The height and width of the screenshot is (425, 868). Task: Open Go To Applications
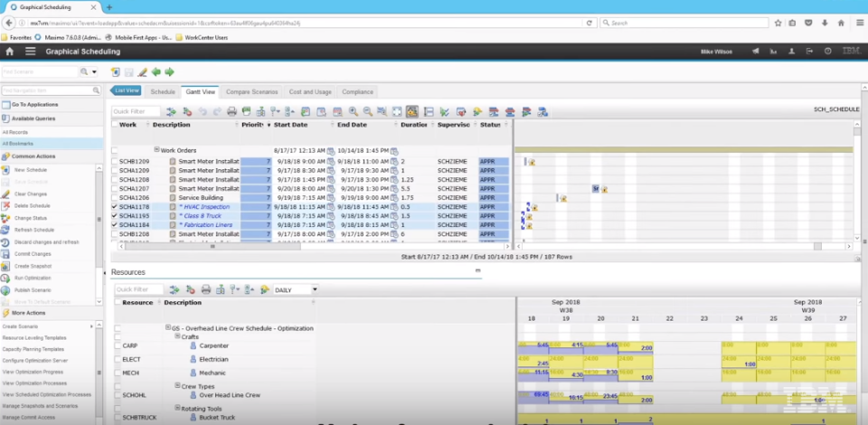point(34,105)
